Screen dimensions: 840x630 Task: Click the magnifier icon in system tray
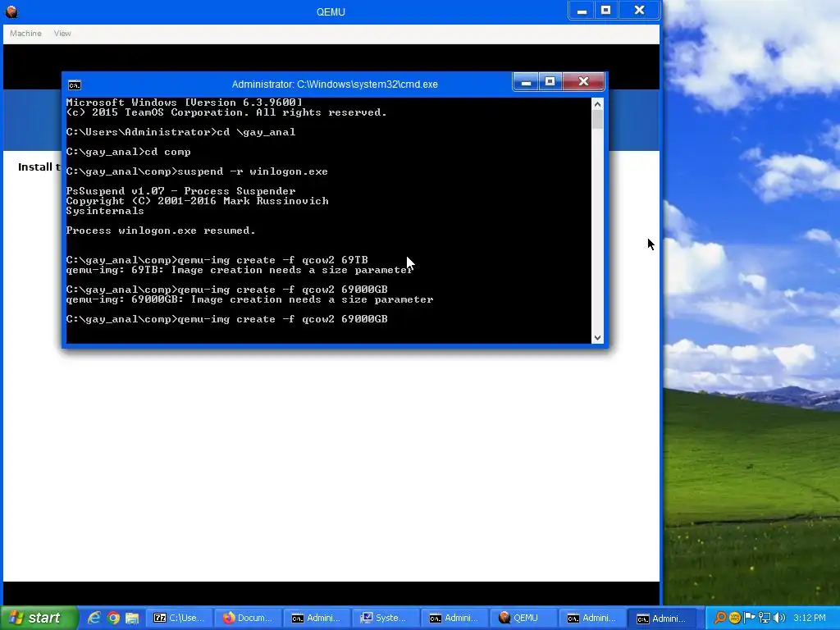coord(720,618)
